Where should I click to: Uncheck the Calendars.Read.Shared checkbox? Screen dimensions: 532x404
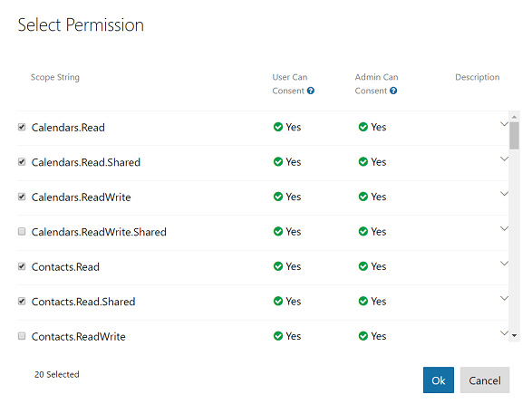pyautogui.click(x=22, y=162)
